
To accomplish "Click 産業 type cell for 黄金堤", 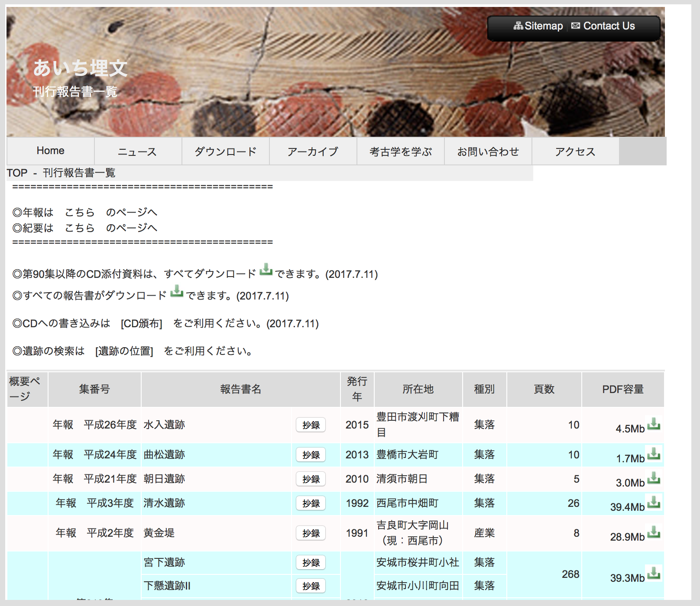I will pyautogui.click(x=484, y=533).
